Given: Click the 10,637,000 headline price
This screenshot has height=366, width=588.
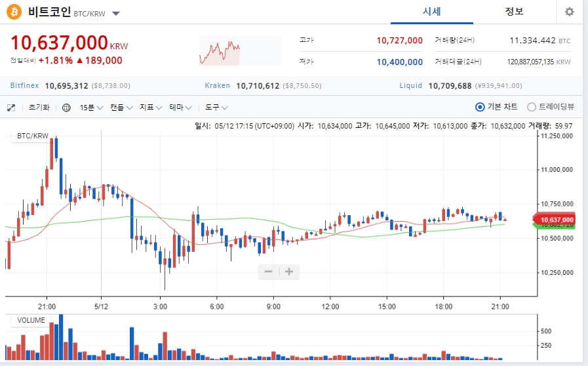Looking at the screenshot, I should tap(59, 43).
